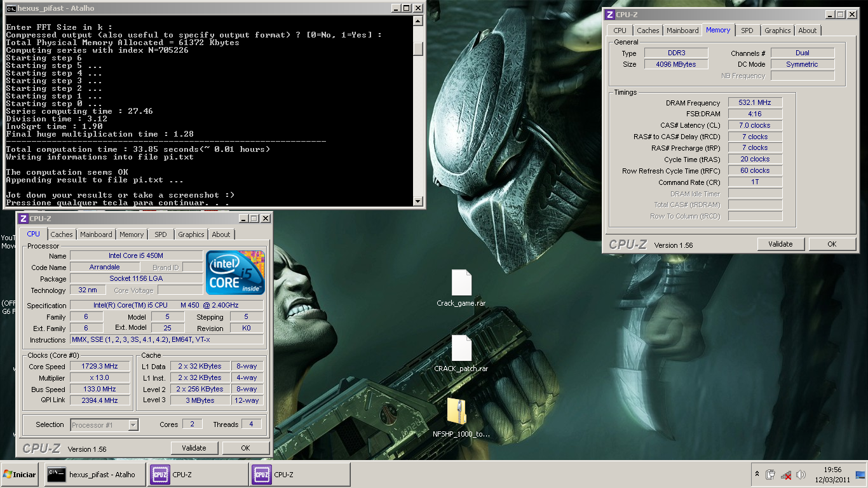
Task: Switch to Caches tab in lower CPU-Z window
Action: [x=62, y=234]
